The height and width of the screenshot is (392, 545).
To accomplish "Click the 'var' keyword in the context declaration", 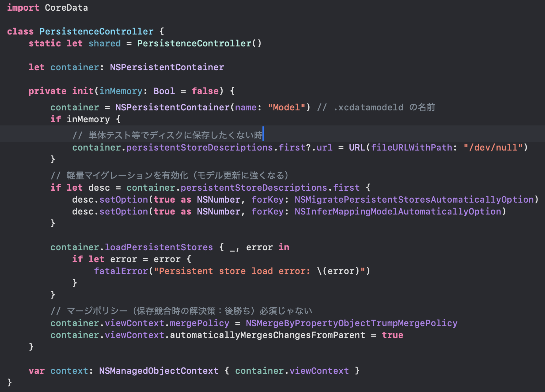I will pyautogui.click(x=37, y=371).
